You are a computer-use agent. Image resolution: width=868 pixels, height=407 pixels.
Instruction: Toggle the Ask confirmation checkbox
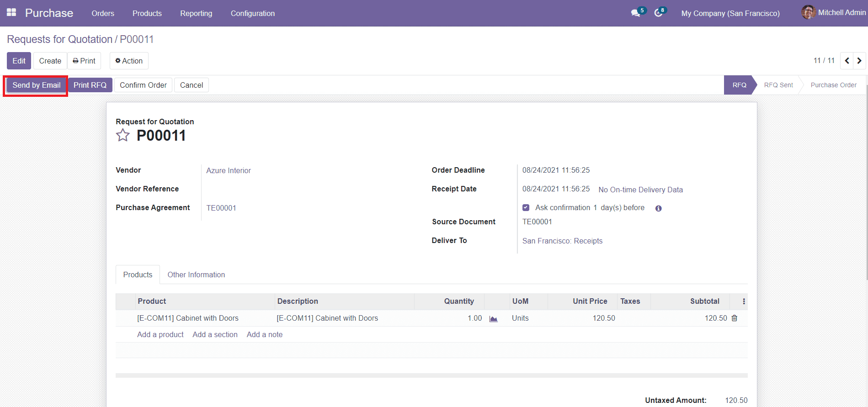(526, 208)
